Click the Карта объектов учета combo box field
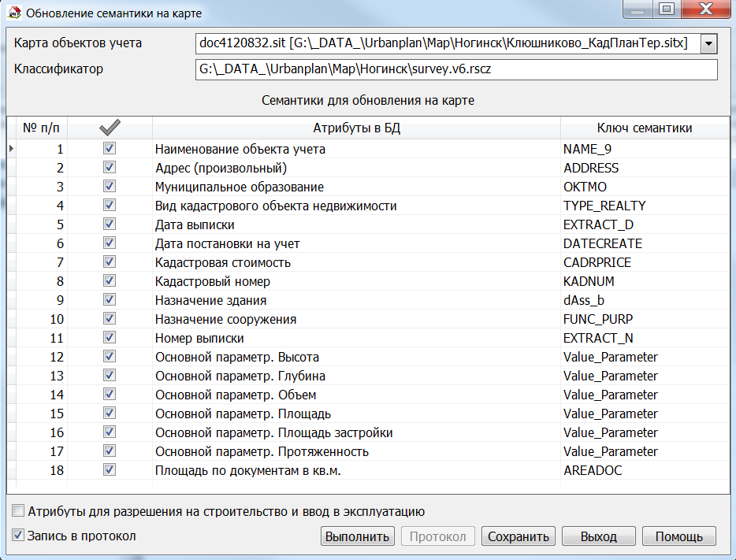The image size is (736, 560). point(446,43)
